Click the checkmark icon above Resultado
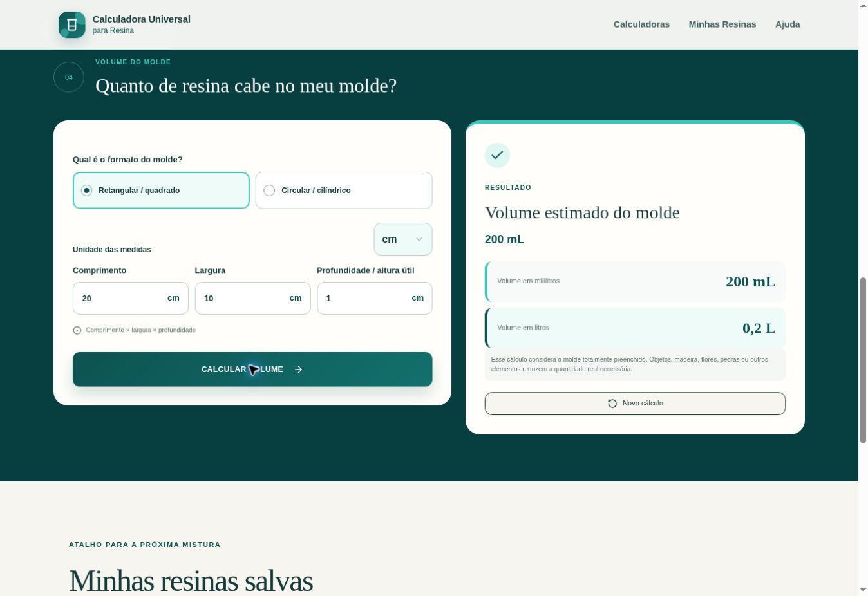 click(497, 155)
